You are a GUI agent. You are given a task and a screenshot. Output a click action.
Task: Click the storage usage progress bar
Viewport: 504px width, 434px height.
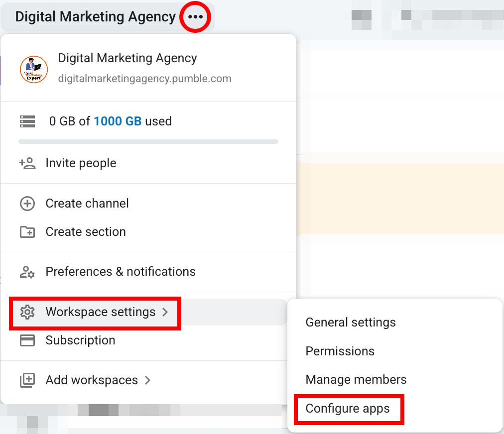[x=148, y=141]
